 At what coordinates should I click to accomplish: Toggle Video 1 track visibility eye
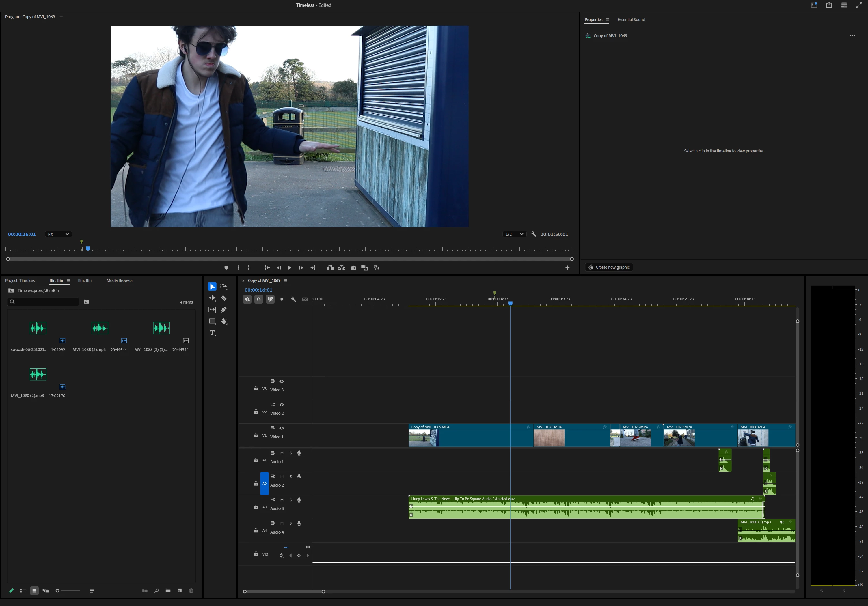(282, 428)
